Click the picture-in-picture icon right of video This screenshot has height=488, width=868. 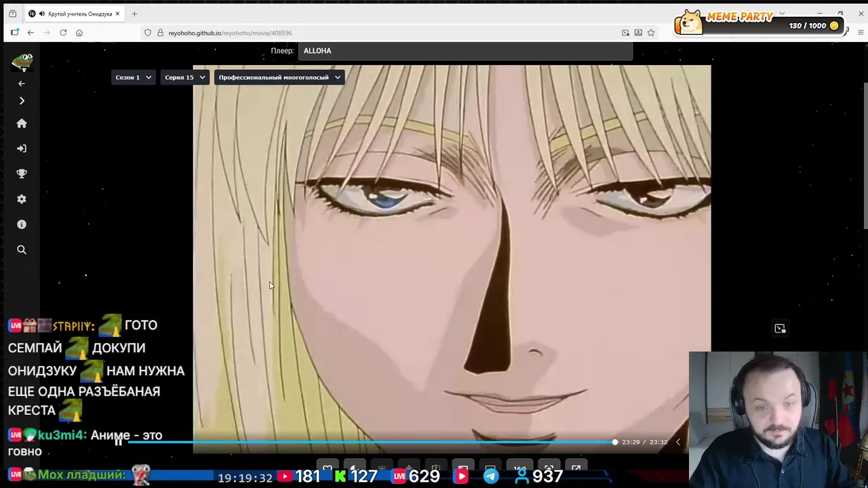point(780,329)
